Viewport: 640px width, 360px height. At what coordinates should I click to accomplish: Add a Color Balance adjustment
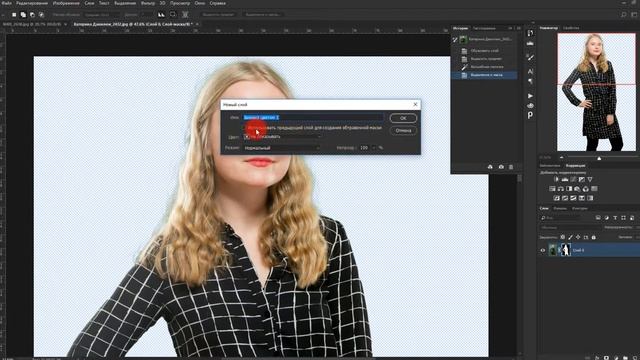[561, 189]
